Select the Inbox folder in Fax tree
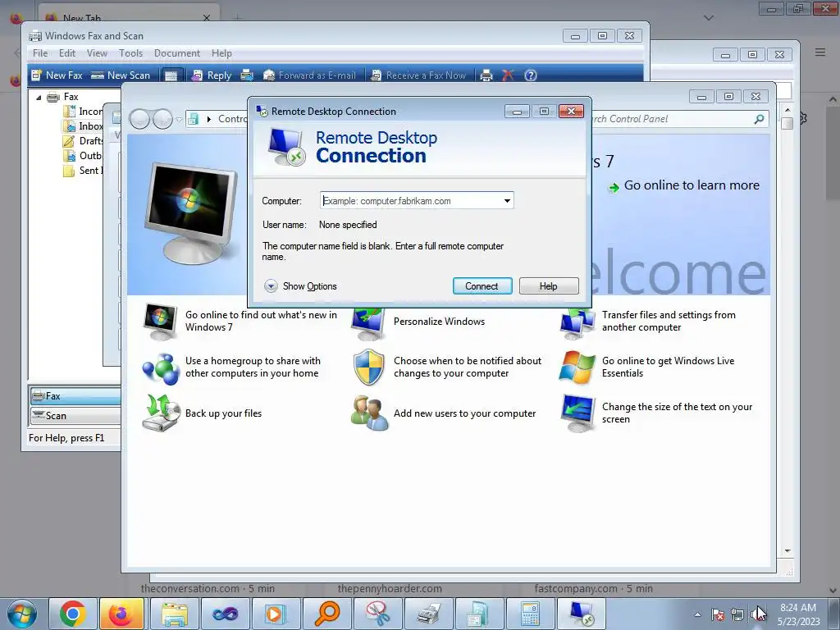Viewport: 840px width, 630px height. coord(84,126)
